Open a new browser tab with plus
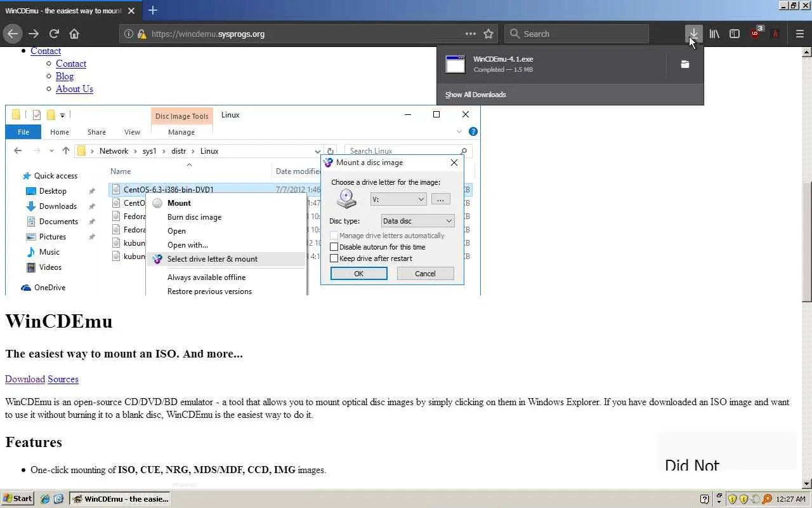The image size is (812, 508). tap(153, 10)
